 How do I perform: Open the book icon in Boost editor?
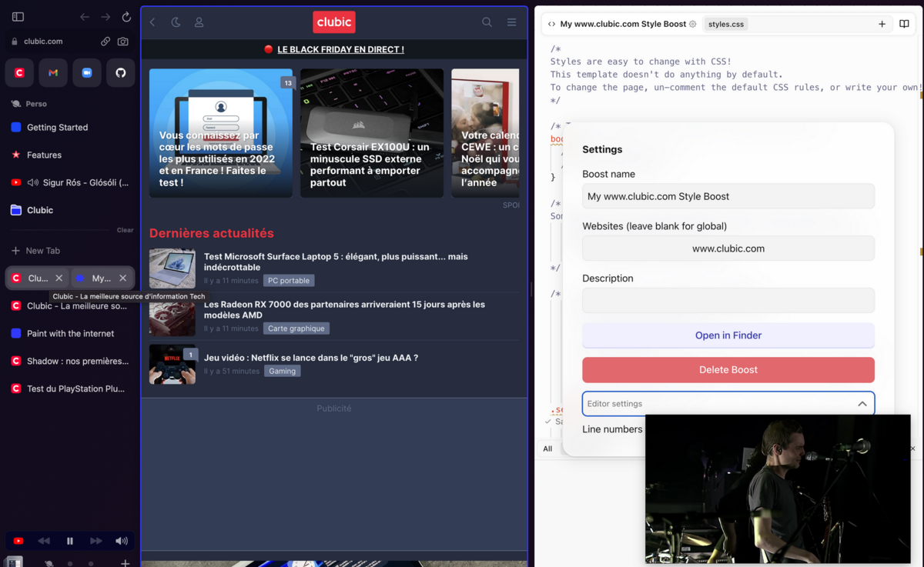pyautogui.click(x=905, y=24)
